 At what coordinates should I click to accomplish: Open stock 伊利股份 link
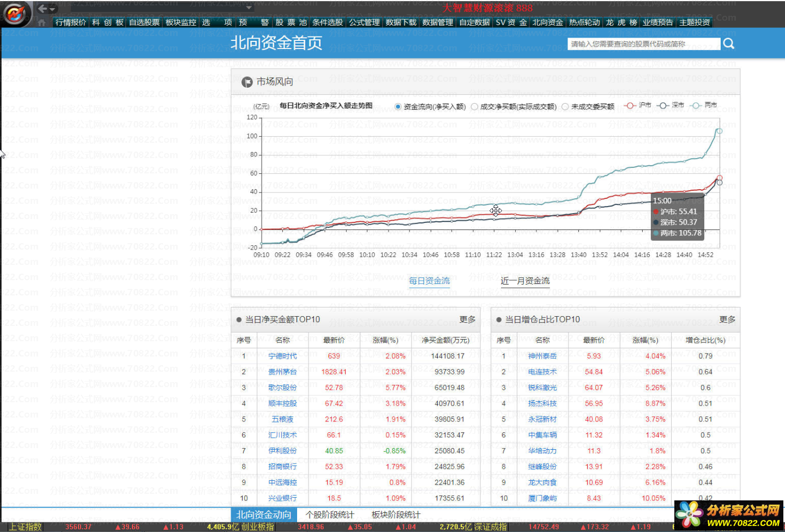pos(282,451)
